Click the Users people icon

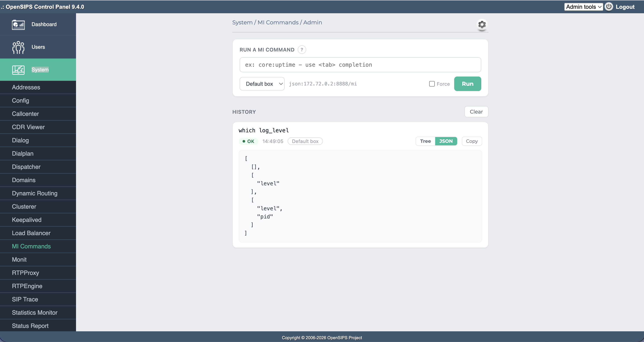(x=18, y=47)
